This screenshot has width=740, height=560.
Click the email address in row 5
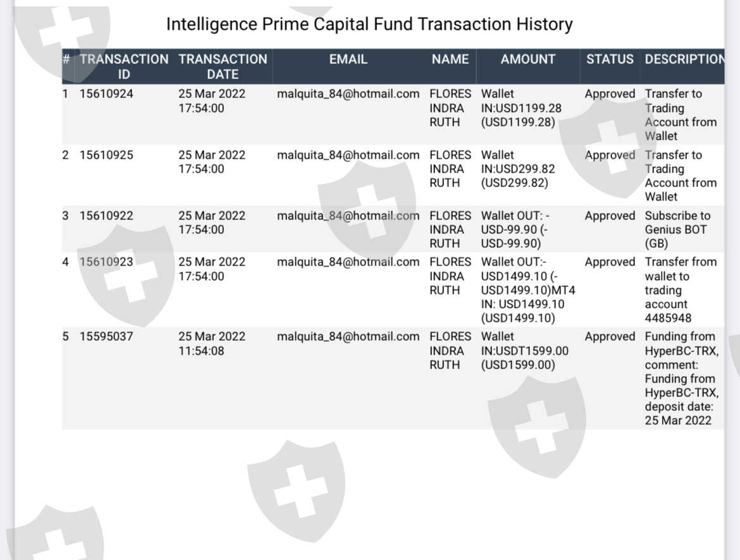348,336
